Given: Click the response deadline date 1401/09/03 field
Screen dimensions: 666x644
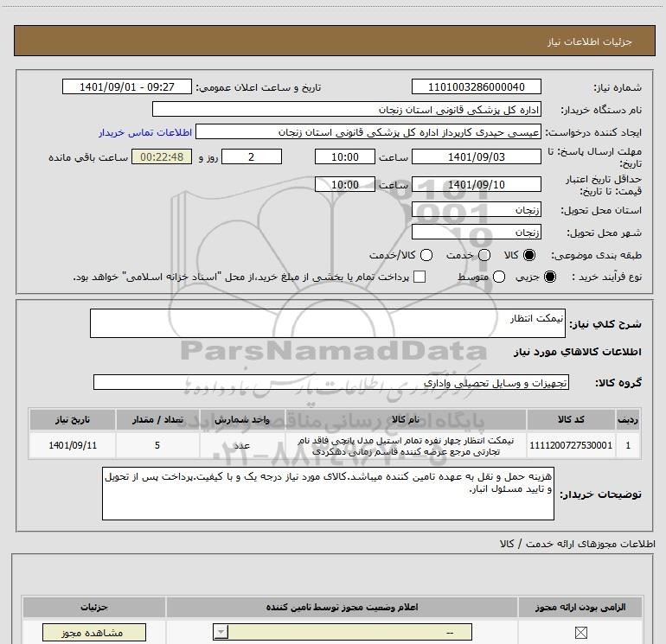Looking at the screenshot, I should [476, 156].
